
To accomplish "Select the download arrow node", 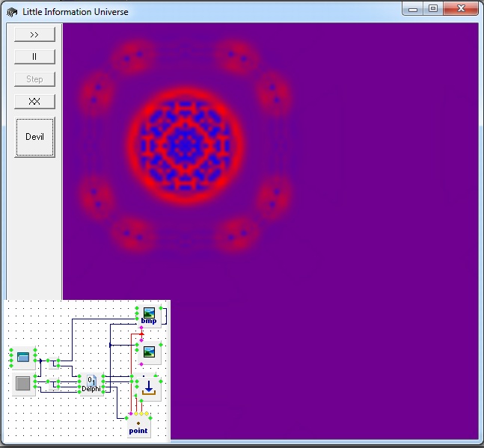I will (x=149, y=387).
